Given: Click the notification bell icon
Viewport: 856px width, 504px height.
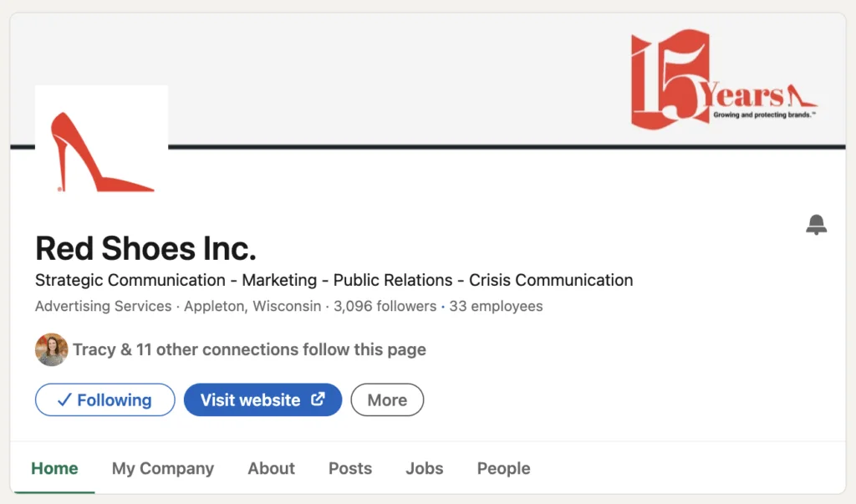Looking at the screenshot, I should click(x=816, y=225).
